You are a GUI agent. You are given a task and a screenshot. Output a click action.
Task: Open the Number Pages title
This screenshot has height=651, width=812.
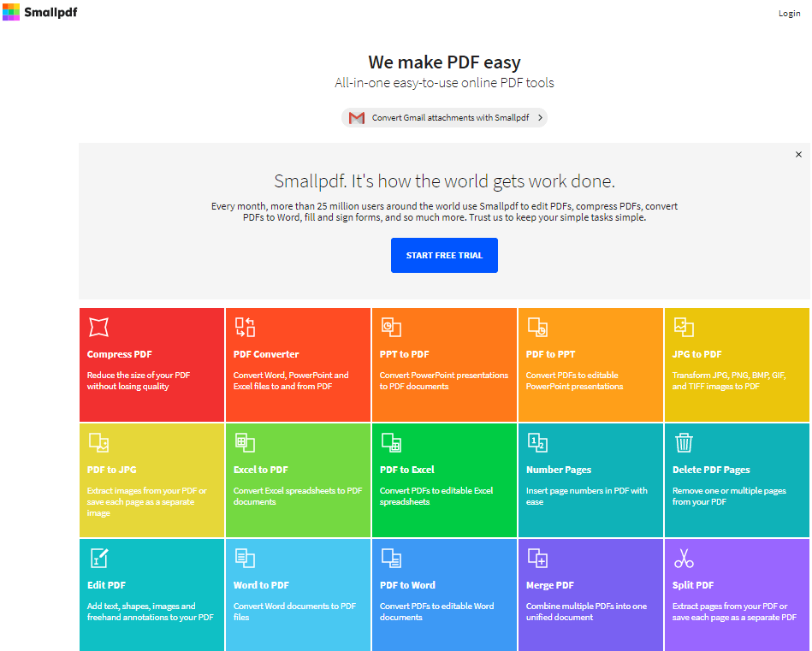click(559, 470)
